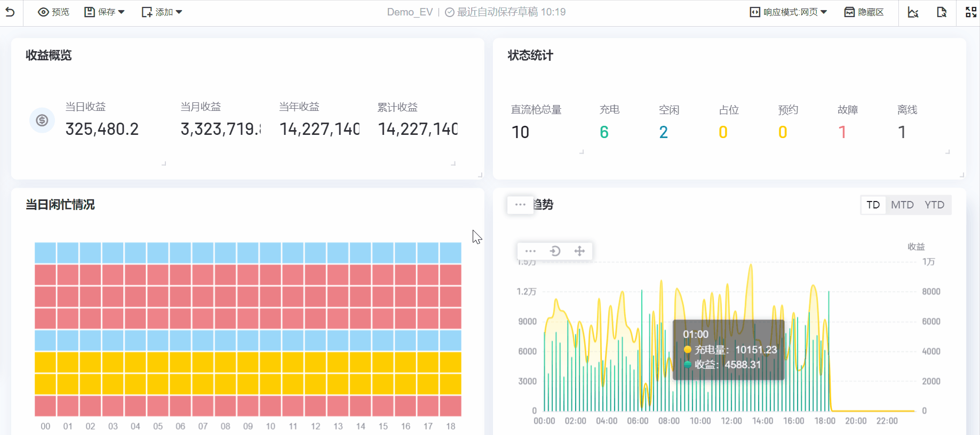The width and height of the screenshot is (980, 435).
Task: Expand the 添加 add dropdown
Action: click(x=162, y=12)
